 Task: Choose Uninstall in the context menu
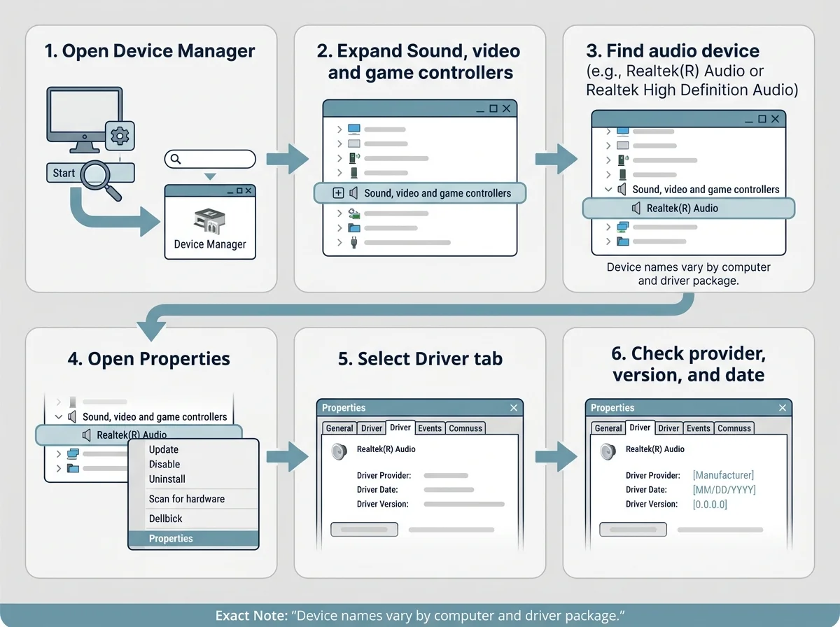tap(167, 479)
